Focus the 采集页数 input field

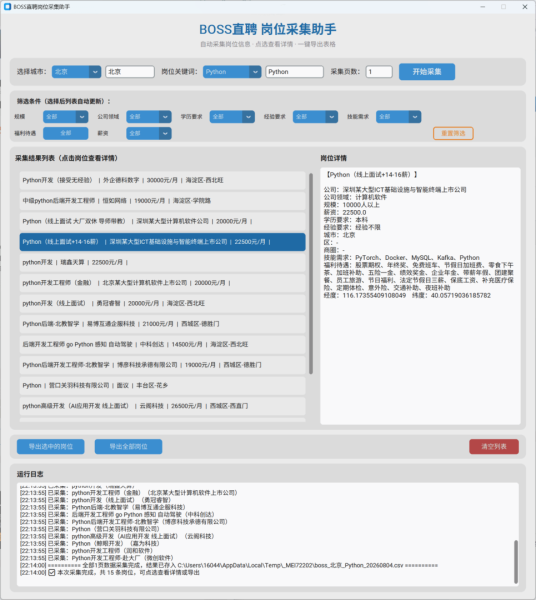tap(379, 72)
